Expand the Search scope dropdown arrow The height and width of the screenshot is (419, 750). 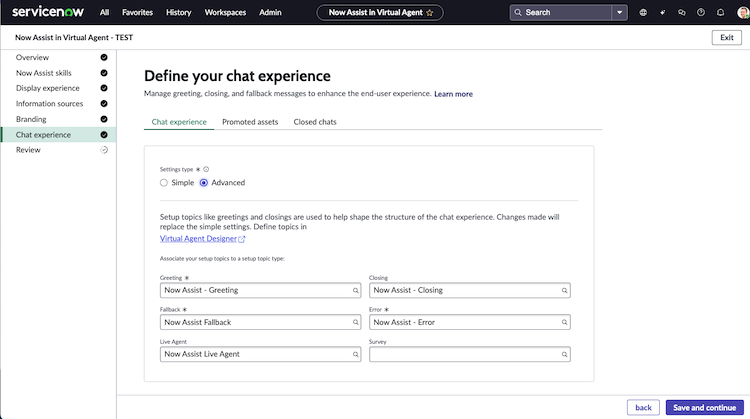click(x=619, y=12)
